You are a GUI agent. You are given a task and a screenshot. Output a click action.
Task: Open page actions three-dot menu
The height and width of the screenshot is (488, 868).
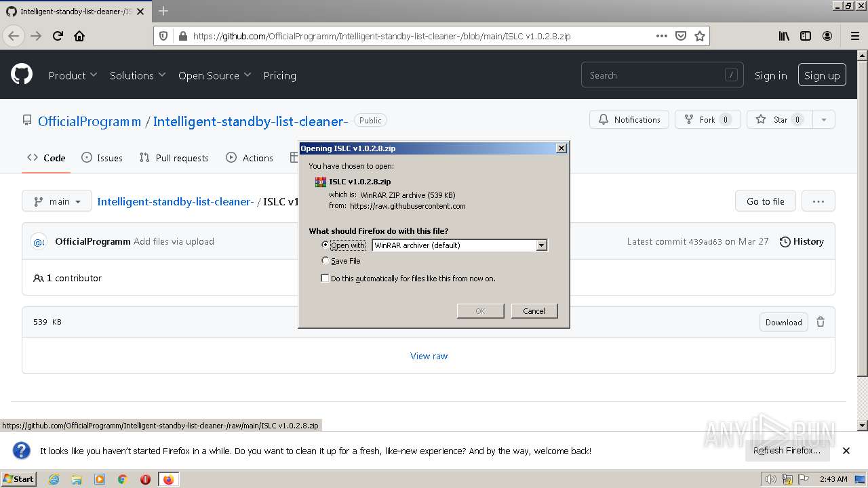662,36
